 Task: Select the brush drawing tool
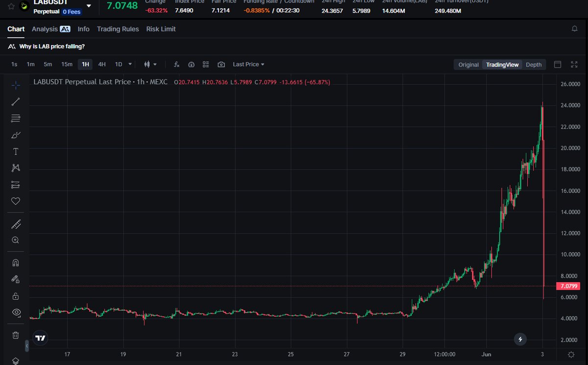click(16, 135)
